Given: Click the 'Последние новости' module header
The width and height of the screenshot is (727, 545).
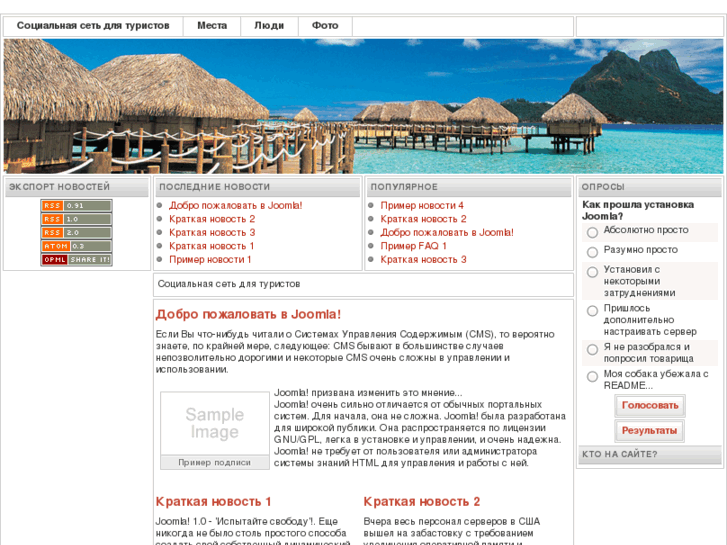Looking at the screenshot, I should tap(257, 187).
